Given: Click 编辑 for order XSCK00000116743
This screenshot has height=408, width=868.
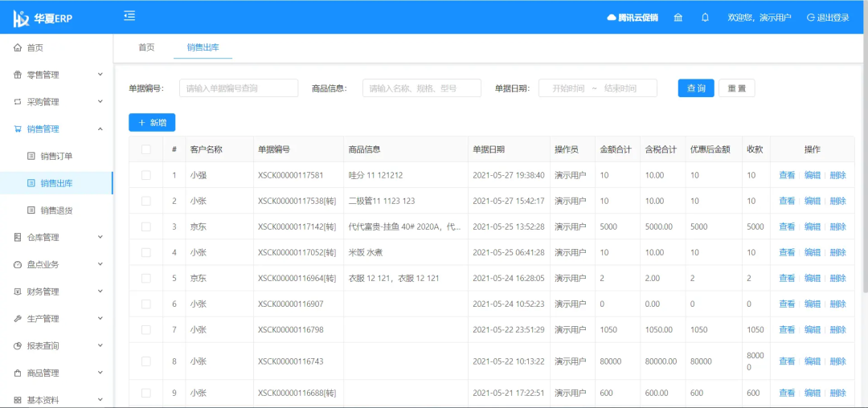Looking at the screenshot, I should click(x=812, y=361).
